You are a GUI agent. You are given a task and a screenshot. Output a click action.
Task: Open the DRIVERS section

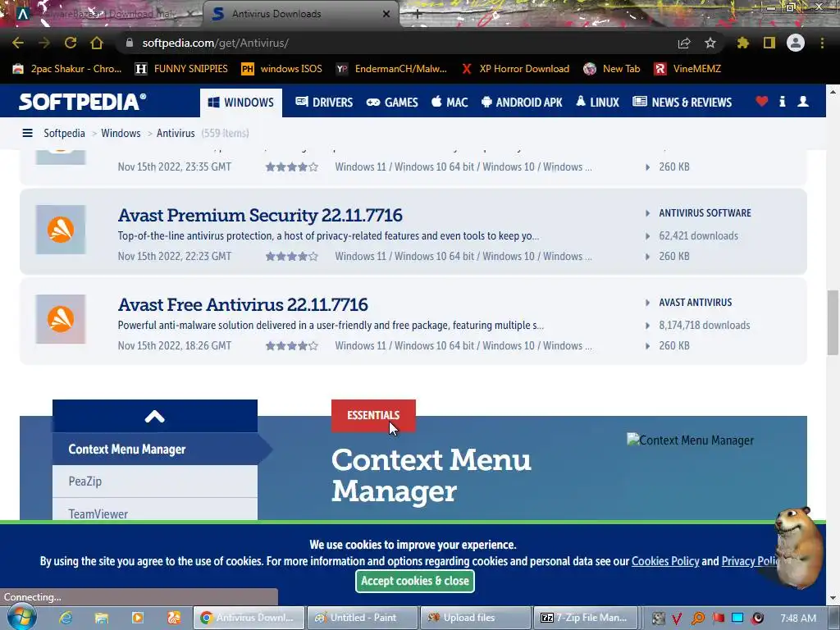pyautogui.click(x=324, y=103)
